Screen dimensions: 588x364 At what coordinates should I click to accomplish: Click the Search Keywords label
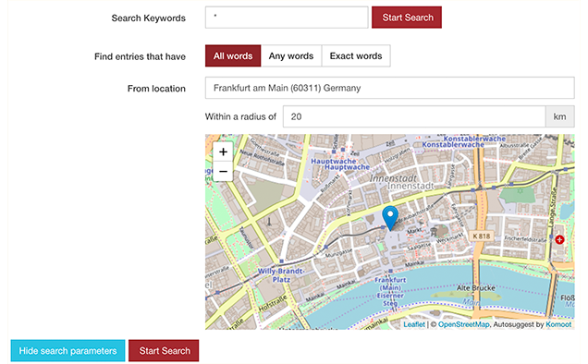(149, 18)
